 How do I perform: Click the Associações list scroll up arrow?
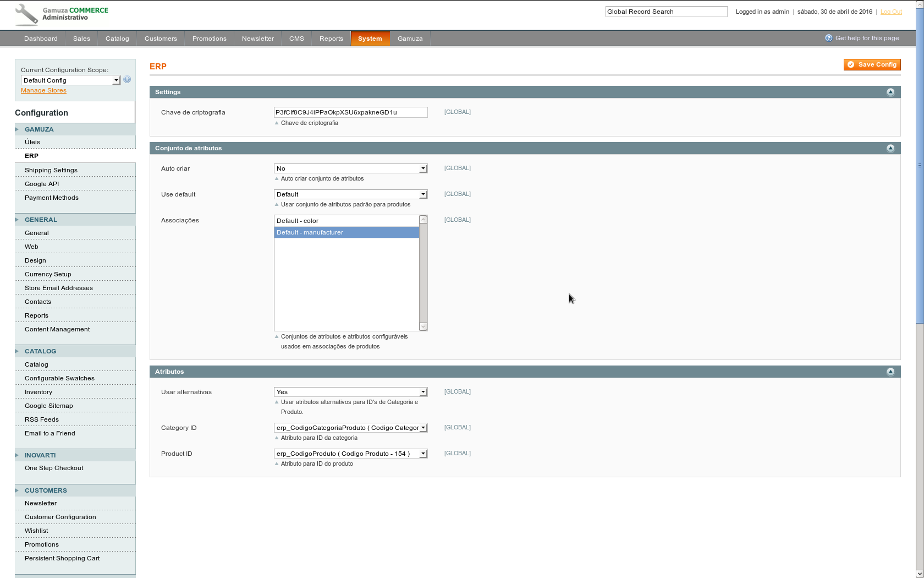click(x=423, y=220)
